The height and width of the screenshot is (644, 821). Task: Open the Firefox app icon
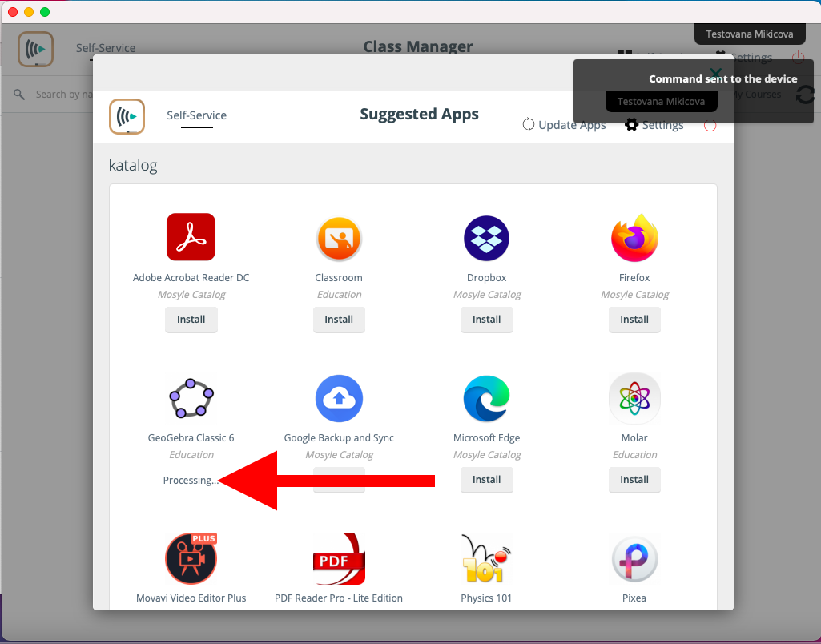[x=634, y=238]
